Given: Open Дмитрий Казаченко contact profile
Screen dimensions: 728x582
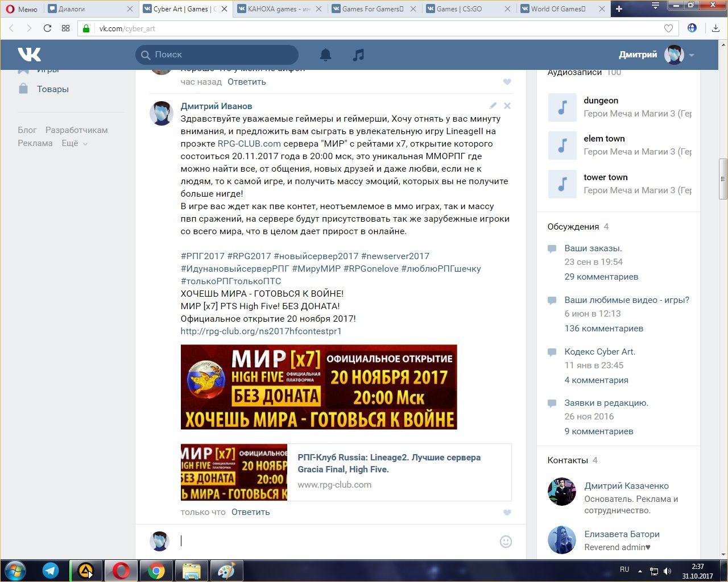Looking at the screenshot, I should point(627,486).
